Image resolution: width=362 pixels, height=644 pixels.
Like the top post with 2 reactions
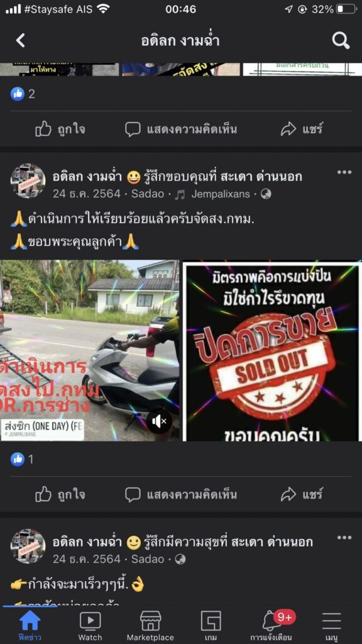(x=60, y=130)
